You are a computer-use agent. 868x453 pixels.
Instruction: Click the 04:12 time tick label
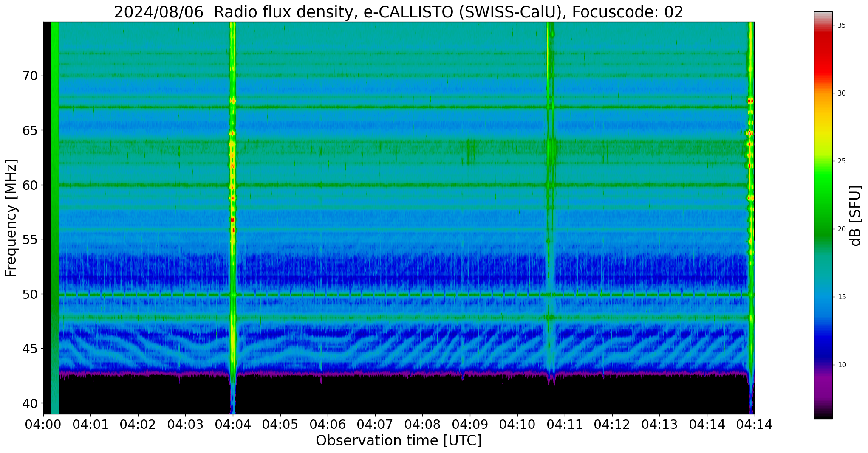click(x=612, y=424)
